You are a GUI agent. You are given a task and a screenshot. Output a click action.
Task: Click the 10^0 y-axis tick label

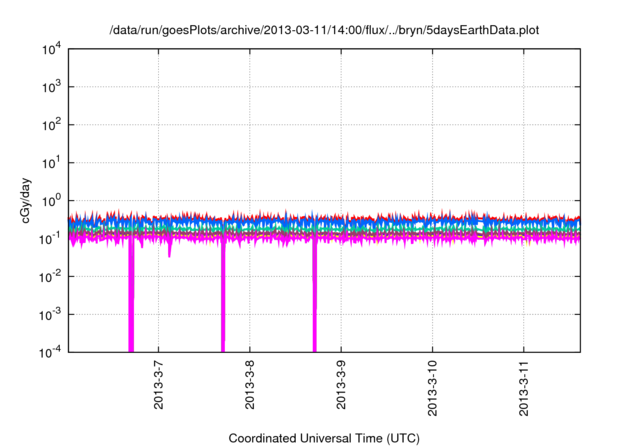click(x=51, y=202)
